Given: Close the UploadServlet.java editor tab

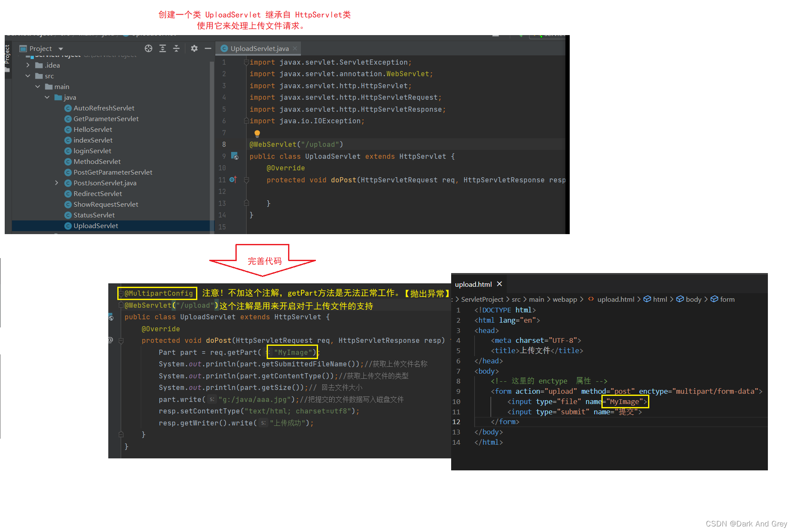Looking at the screenshot, I should tap(295, 48).
